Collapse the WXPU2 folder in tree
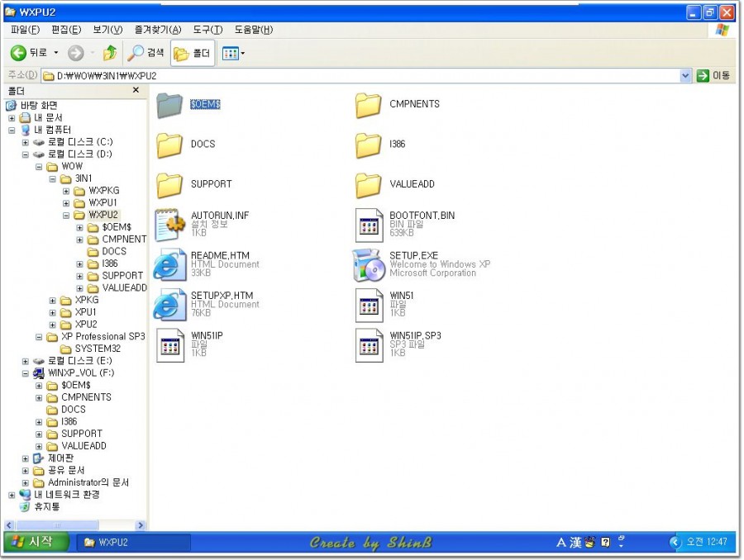 coord(66,216)
